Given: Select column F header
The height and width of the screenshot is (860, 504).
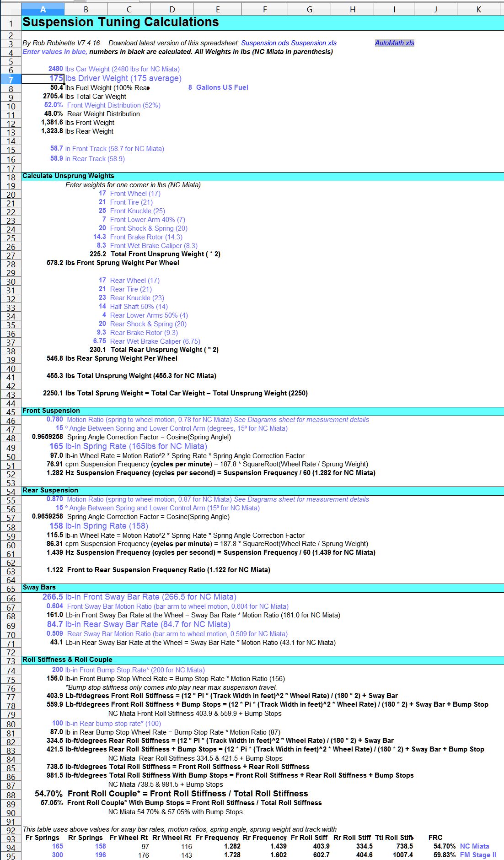Looking at the screenshot, I should [x=264, y=9].
